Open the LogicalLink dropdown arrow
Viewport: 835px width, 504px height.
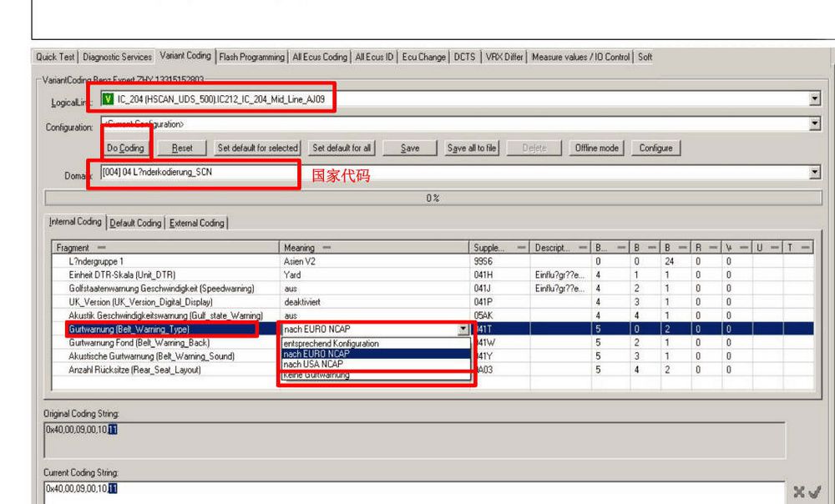coord(815,99)
